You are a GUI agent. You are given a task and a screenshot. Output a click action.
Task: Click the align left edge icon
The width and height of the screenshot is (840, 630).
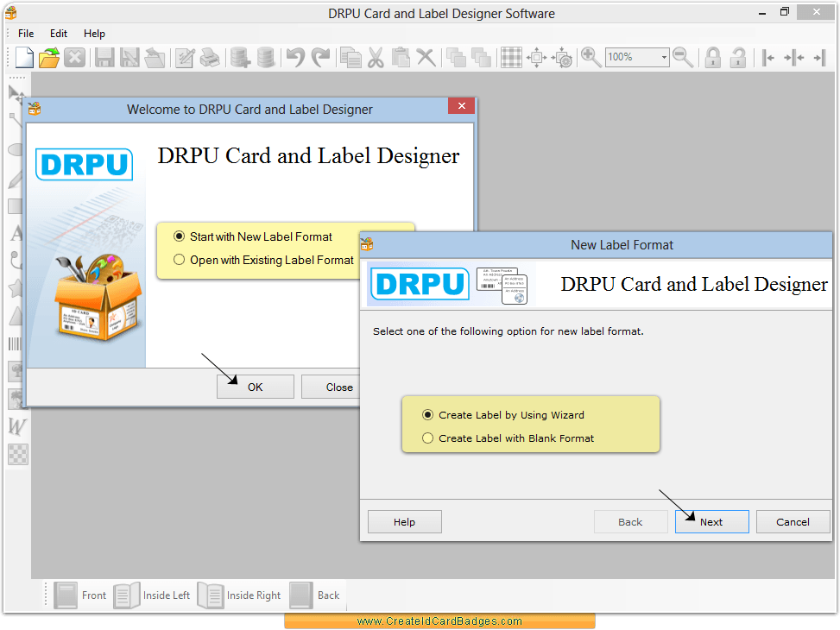pyautogui.click(x=768, y=57)
